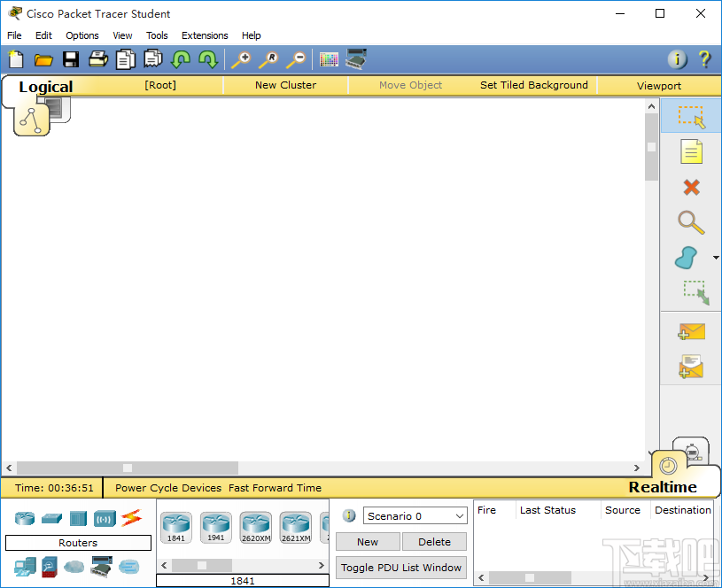
Task: Open the Edit menu
Action: 43,35
